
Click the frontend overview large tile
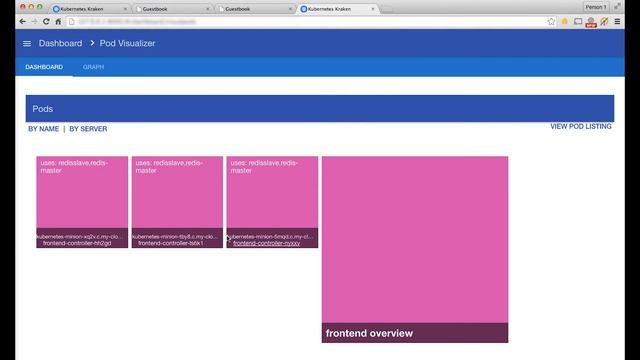click(x=415, y=249)
